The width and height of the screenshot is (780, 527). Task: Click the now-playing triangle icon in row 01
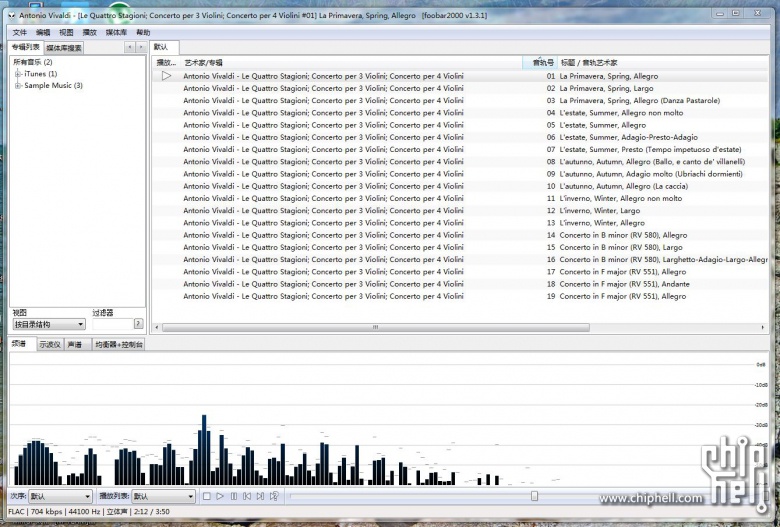pyautogui.click(x=167, y=76)
